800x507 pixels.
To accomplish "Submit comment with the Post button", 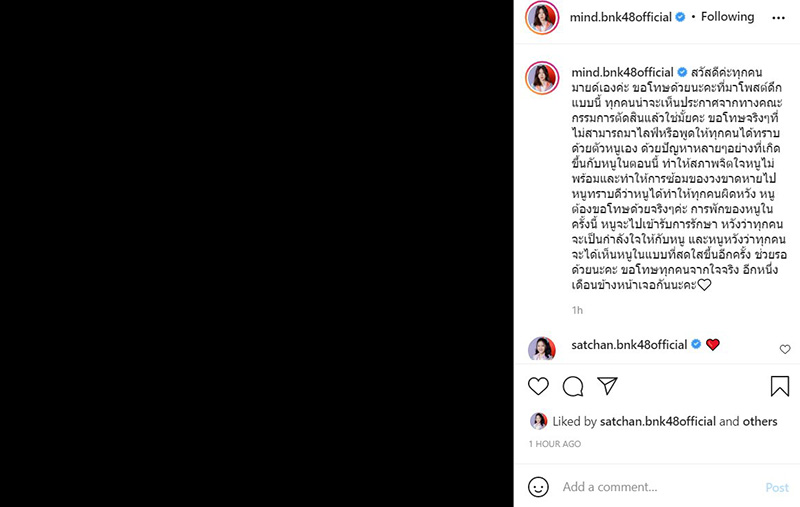I will (x=777, y=488).
